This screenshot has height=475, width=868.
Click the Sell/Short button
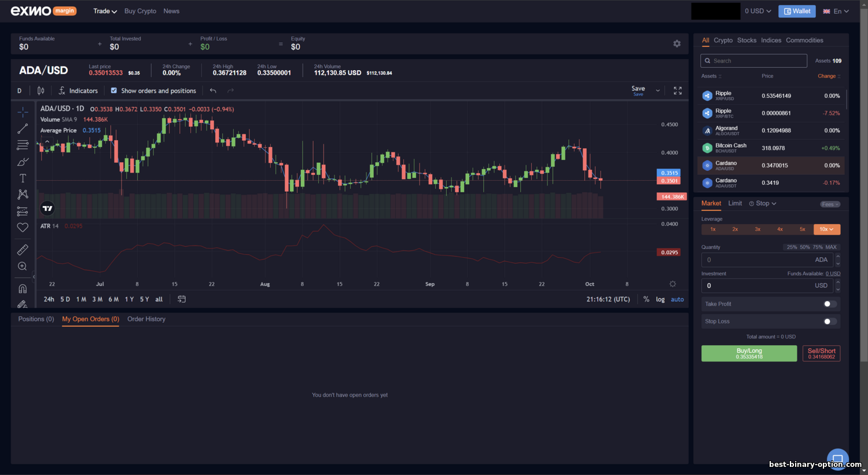tap(821, 353)
